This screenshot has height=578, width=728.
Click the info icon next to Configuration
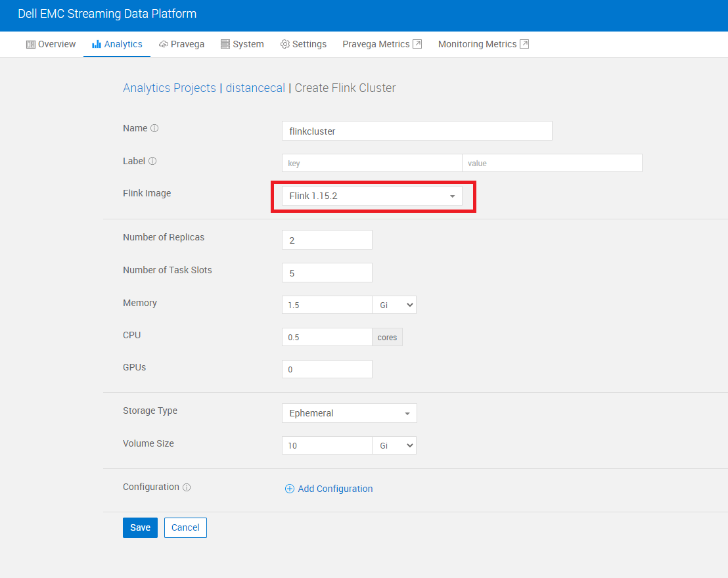coord(187,487)
